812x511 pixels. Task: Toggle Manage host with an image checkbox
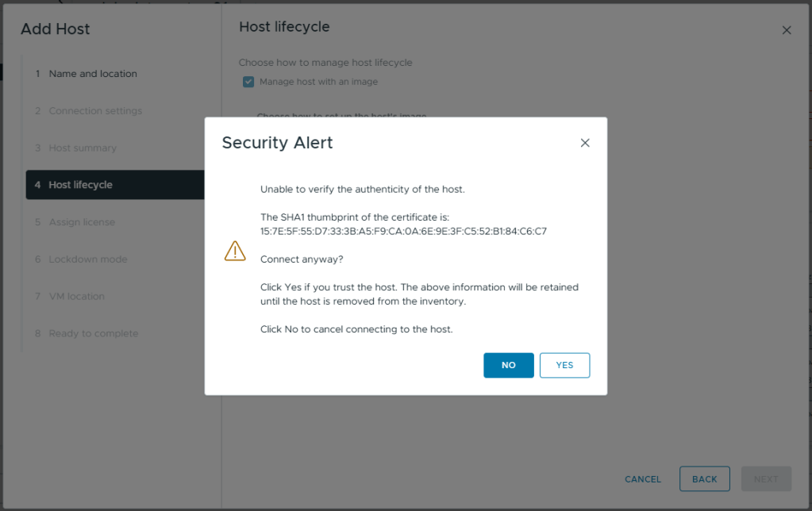click(248, 82)
